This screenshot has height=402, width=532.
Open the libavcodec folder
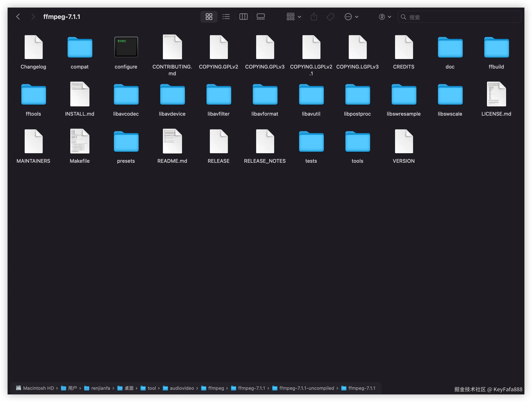[126, 94]
